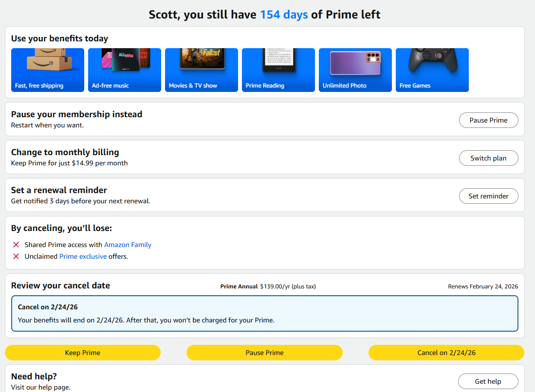Follow the Amazon Family link

tap(128, 245)
